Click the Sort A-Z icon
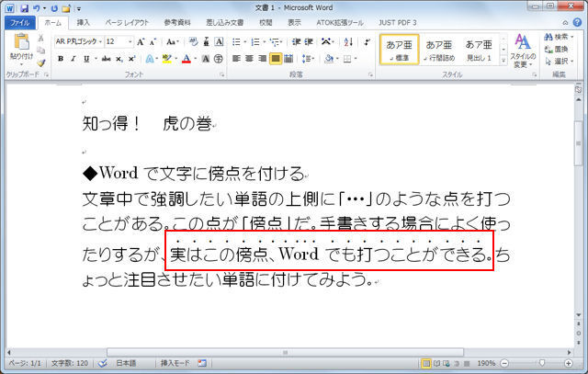The width and height of the screenshot is (588, 374). pyautogui.click(x=348, y=41)
